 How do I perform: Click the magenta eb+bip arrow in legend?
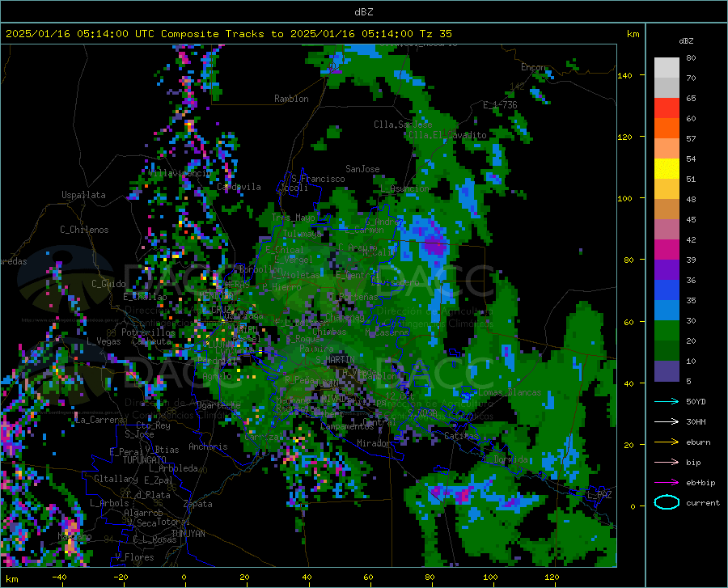(667, 483)
